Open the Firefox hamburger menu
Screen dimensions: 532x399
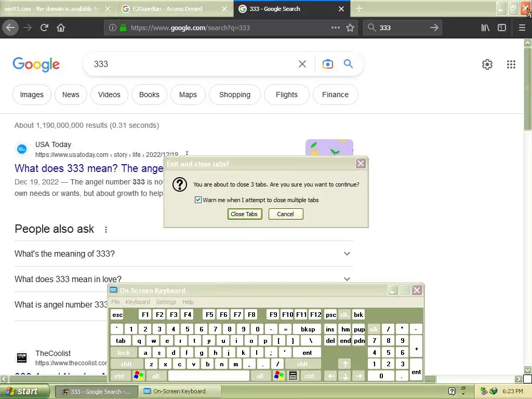[522, 28]
